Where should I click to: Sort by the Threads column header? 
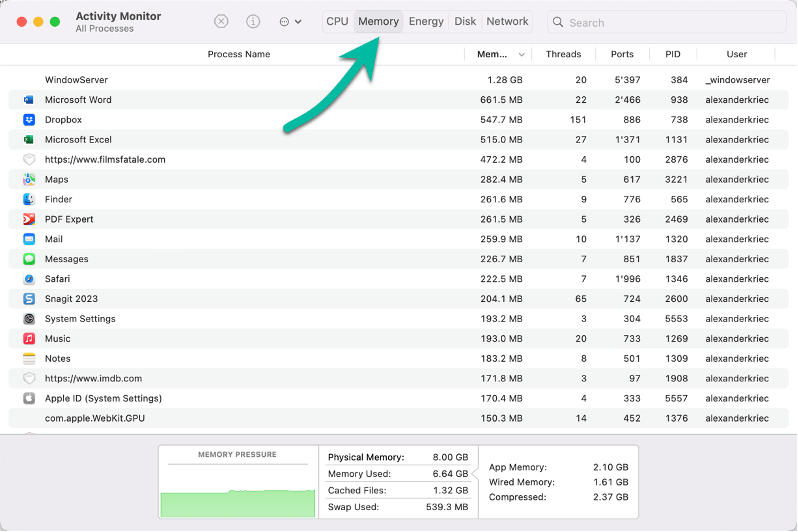click(563, 54)
